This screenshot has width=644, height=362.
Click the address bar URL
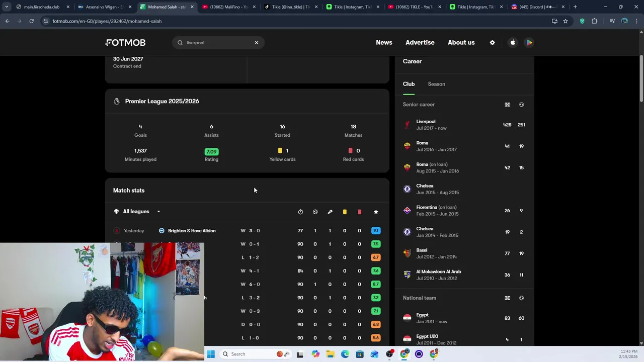107,21
